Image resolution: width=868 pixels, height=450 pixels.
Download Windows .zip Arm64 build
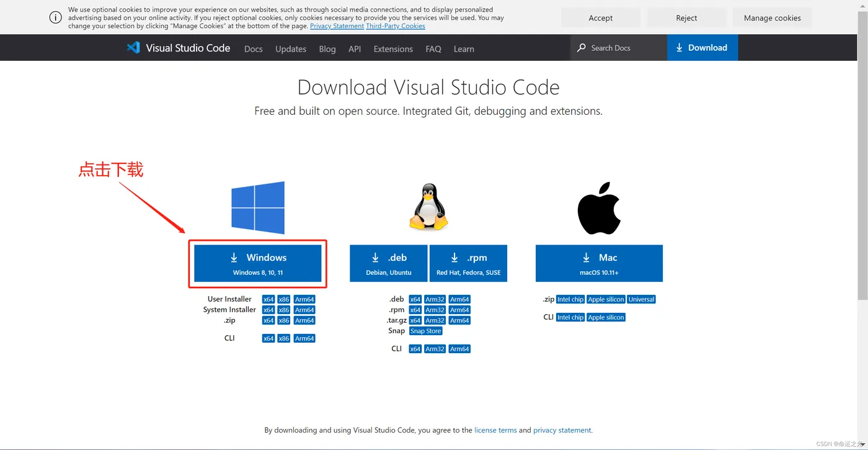304,320
